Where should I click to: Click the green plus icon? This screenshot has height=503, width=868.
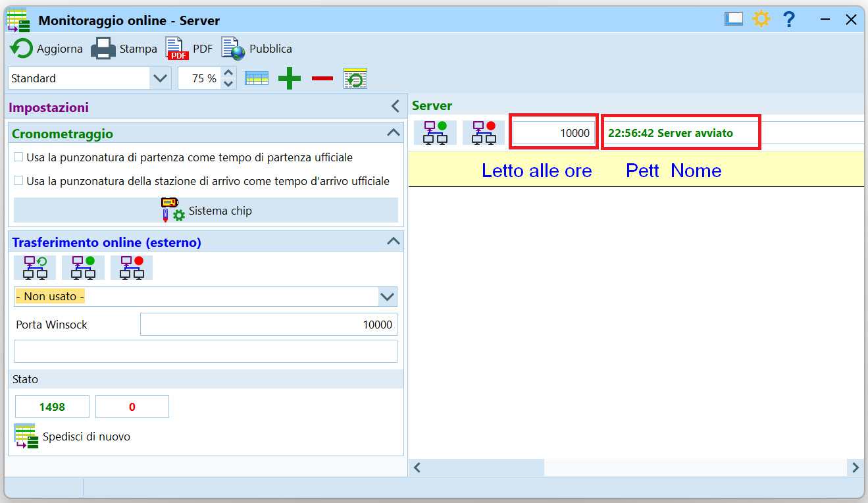290,78
